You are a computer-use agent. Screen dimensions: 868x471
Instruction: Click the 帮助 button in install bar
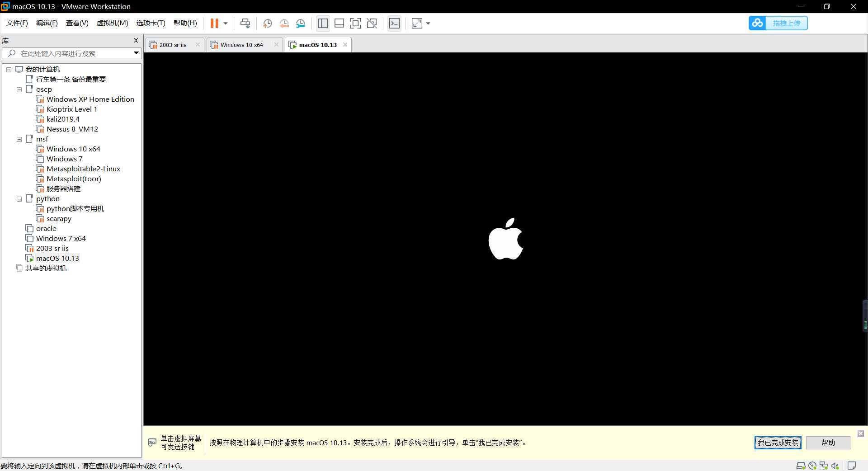[x=828, y=443]
